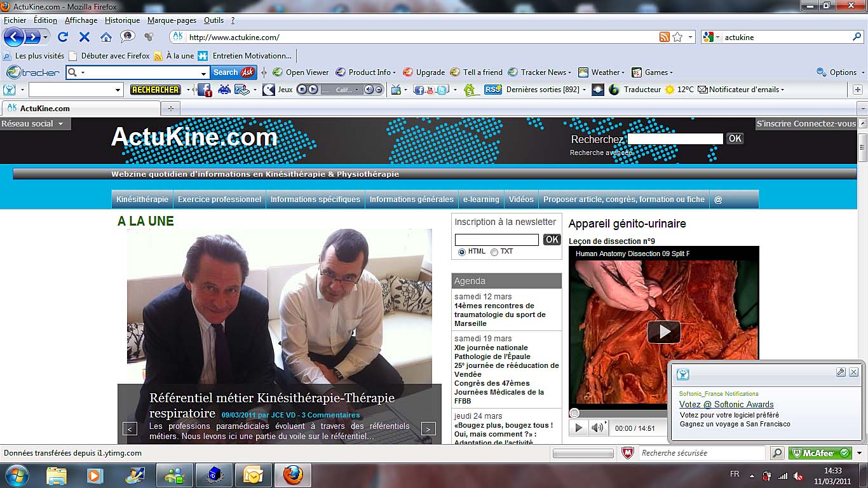Open the Vidéos nav item
The height and width of the screenshot is (488, 868).
click(x=521, y=200)
